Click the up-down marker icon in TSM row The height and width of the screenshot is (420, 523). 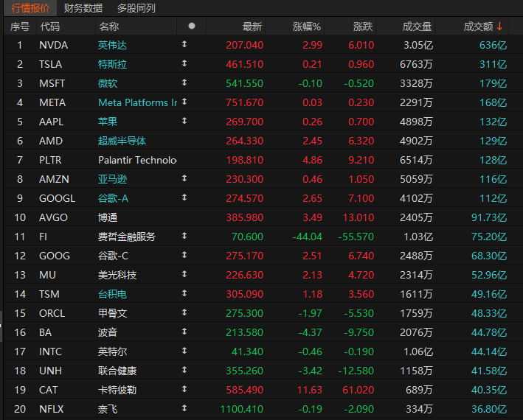pos(184,293)
